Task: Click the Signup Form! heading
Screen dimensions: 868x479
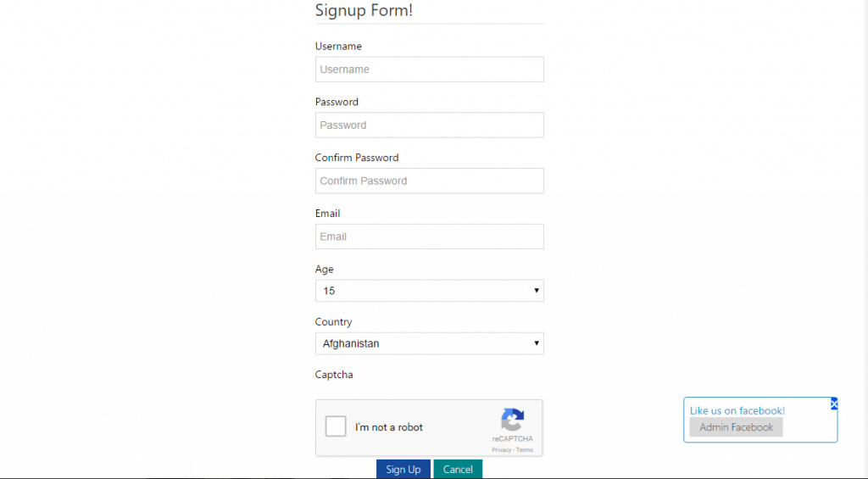Action: click(364, 10)
